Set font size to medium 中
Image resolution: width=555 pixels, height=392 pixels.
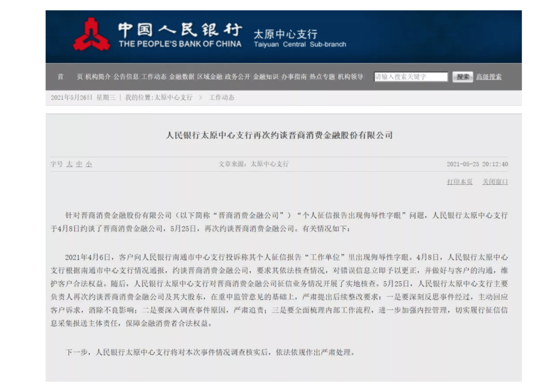click(79, 164)
